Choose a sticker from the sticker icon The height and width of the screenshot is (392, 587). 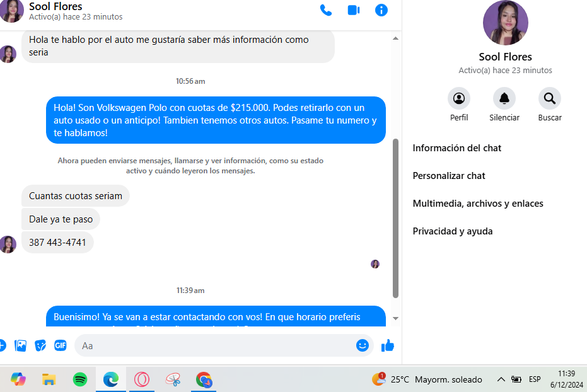40,345
